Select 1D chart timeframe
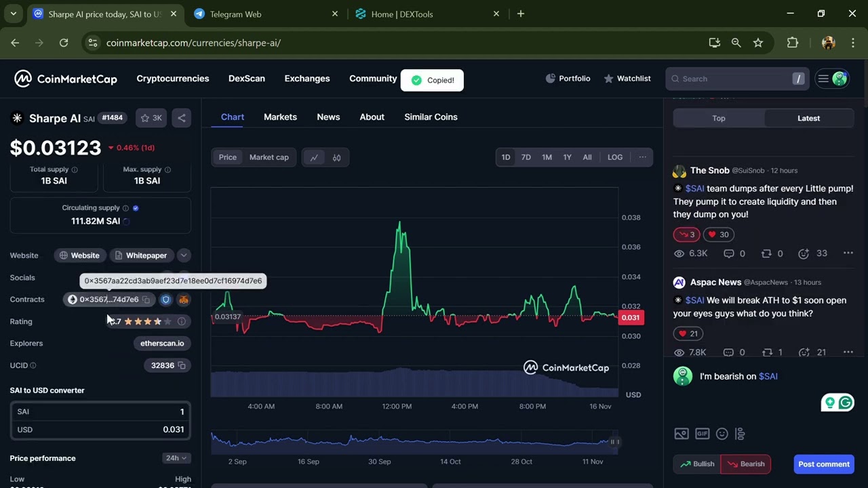This screenshot has height=488, width=868. tap(506, 157)
